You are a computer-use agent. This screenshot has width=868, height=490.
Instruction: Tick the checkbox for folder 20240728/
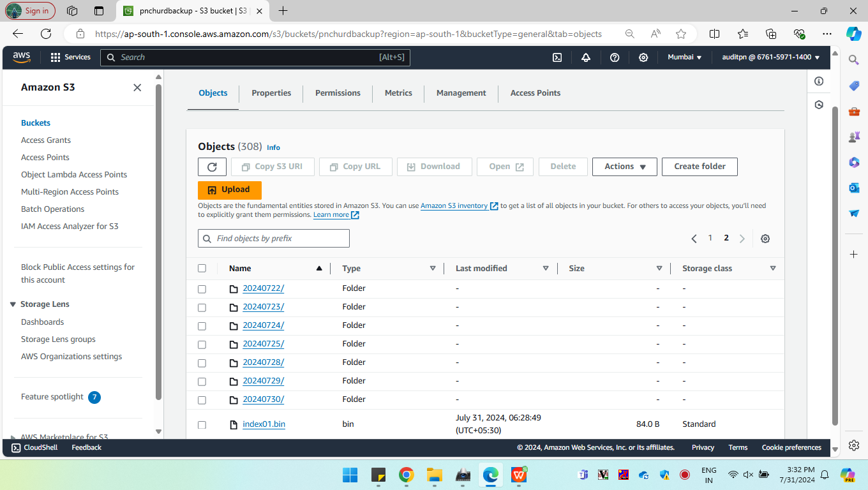(x=202, y=363)
